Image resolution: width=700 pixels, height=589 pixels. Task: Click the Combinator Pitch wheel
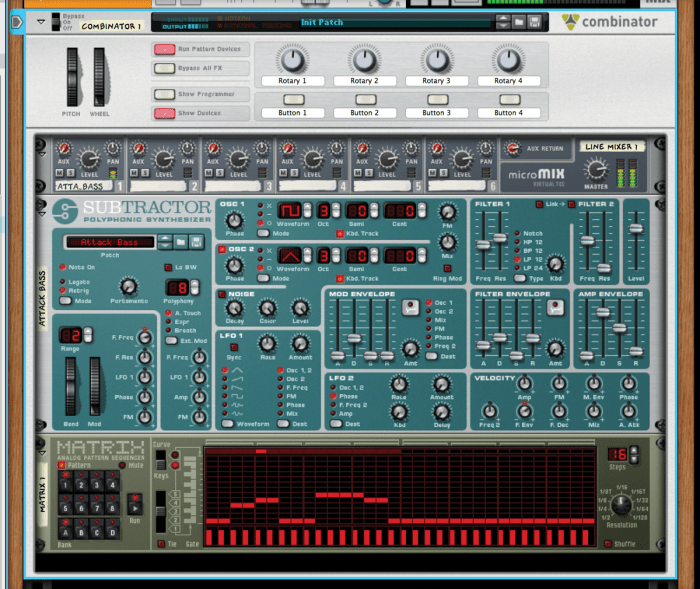(x=72, y=77)
